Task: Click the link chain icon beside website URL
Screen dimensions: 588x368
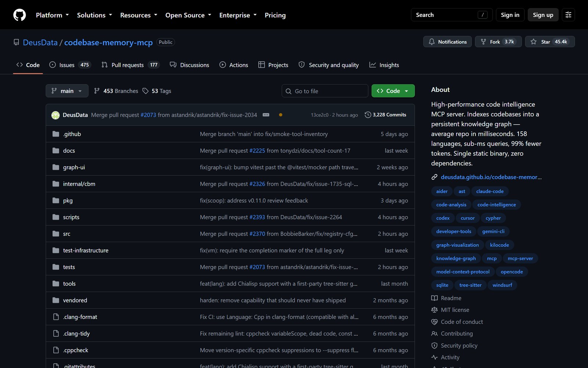Action: 434,177
